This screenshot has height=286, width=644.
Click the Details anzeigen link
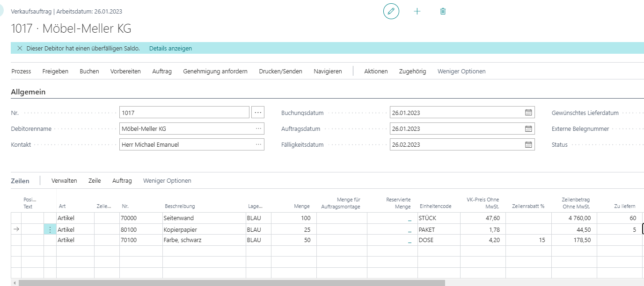coord(170,49)
